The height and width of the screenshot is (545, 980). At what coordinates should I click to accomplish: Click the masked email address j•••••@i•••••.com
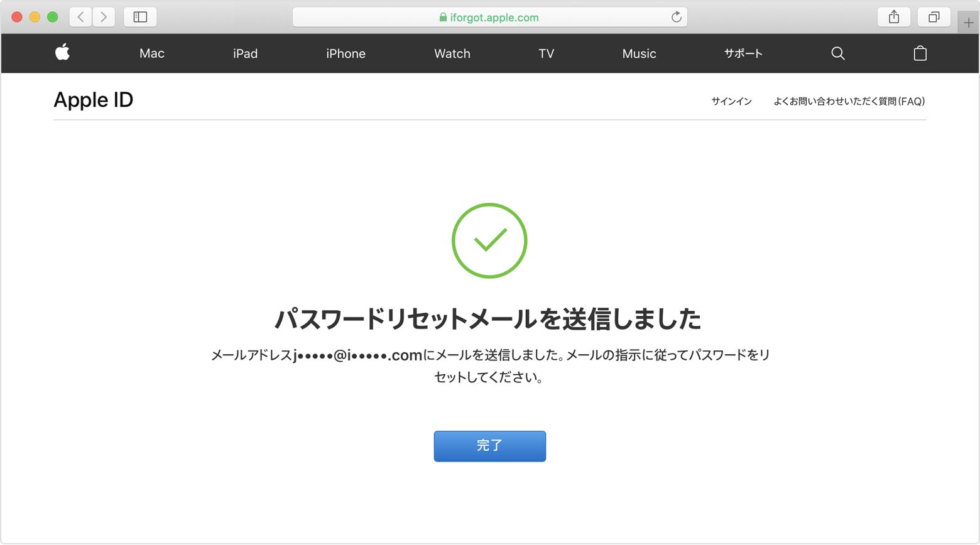coord(357,355)
